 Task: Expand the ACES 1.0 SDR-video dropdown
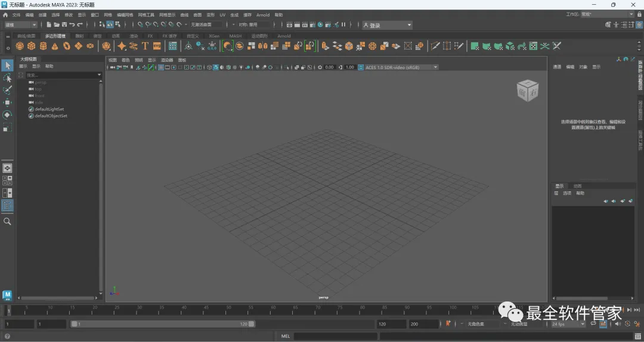pyautogui.click(x=435, y=67)
